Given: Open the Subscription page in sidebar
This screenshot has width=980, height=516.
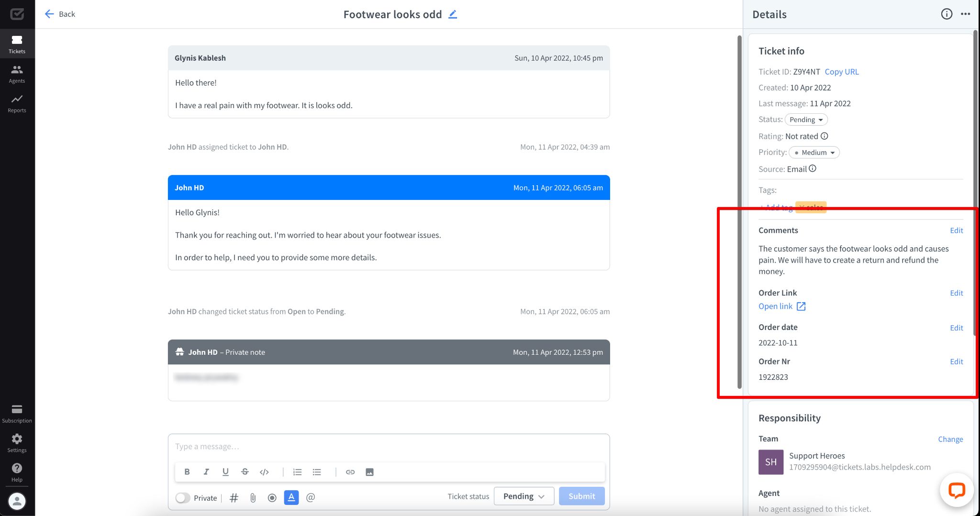Looking at the screenshot, I should (x=17, y=414).
